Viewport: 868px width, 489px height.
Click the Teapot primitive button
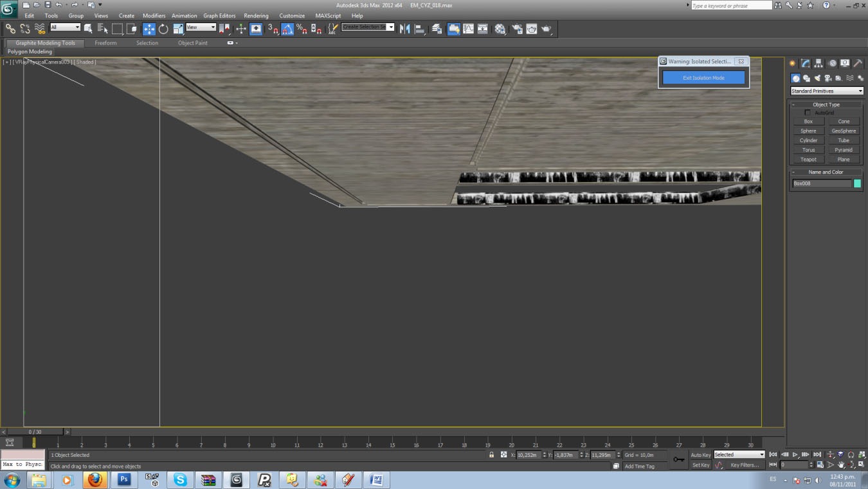pos(808,159)
